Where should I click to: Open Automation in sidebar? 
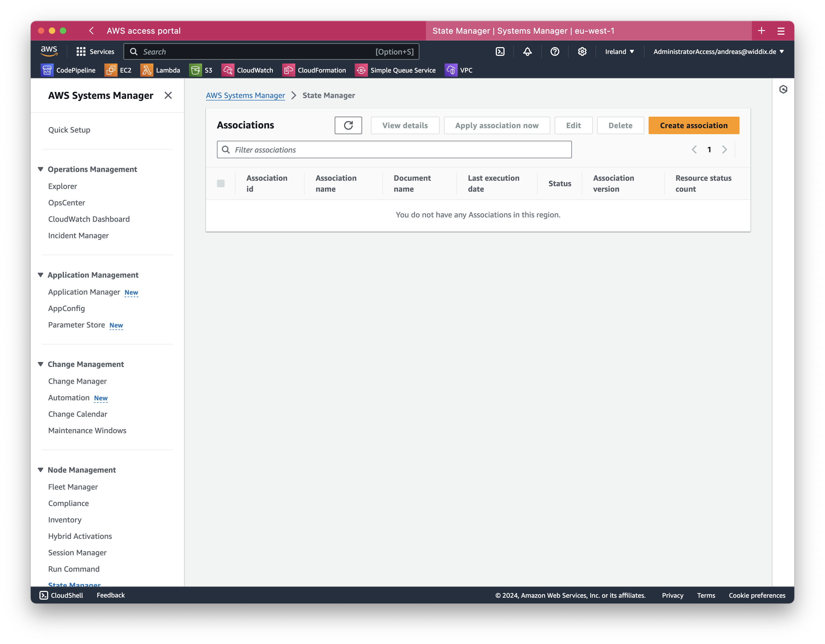(69, 398)
